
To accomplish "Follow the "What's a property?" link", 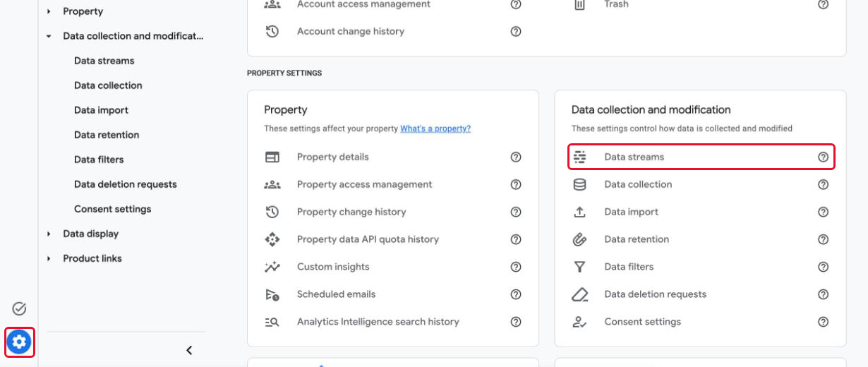I will 435,128.
